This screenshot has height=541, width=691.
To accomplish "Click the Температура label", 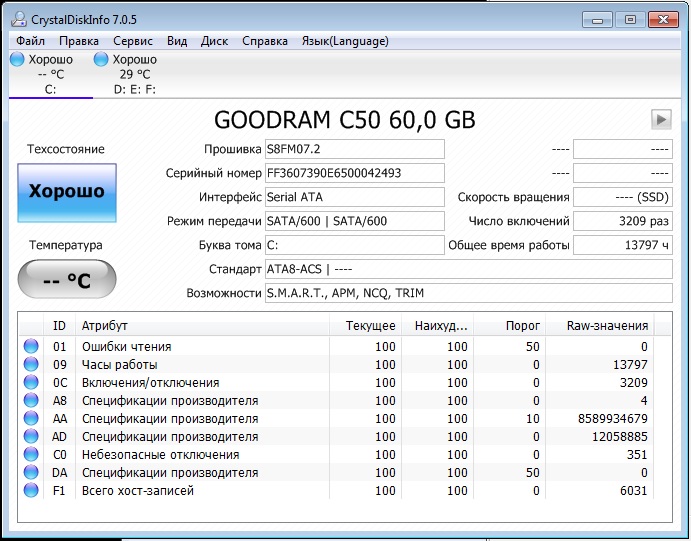I will [66, 245].
